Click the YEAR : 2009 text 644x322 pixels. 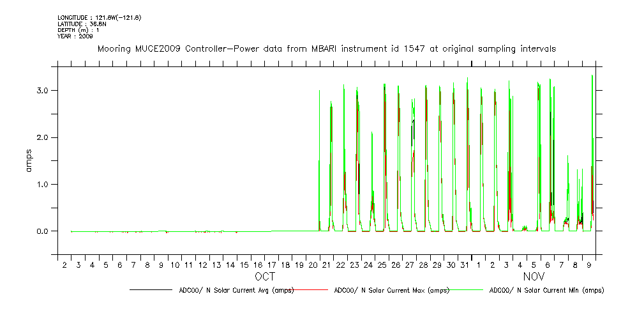pos(75,36)
